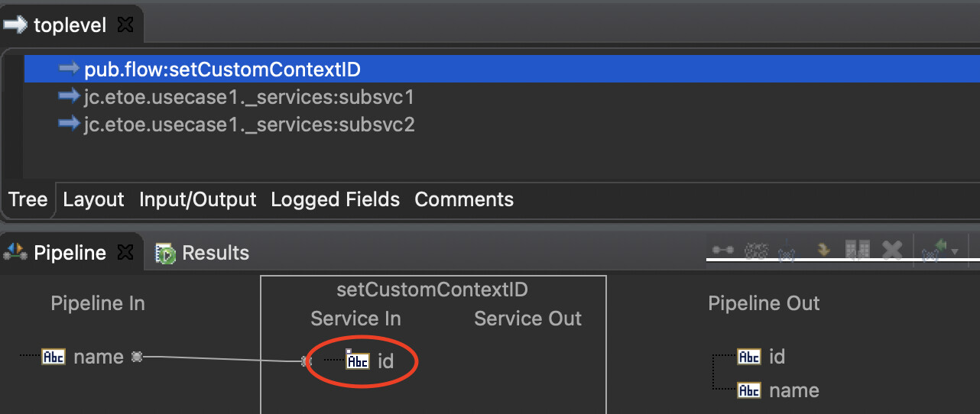Click the Map link toolbar icon
This screenshot has height=414, width=980.
pos(722,250)
